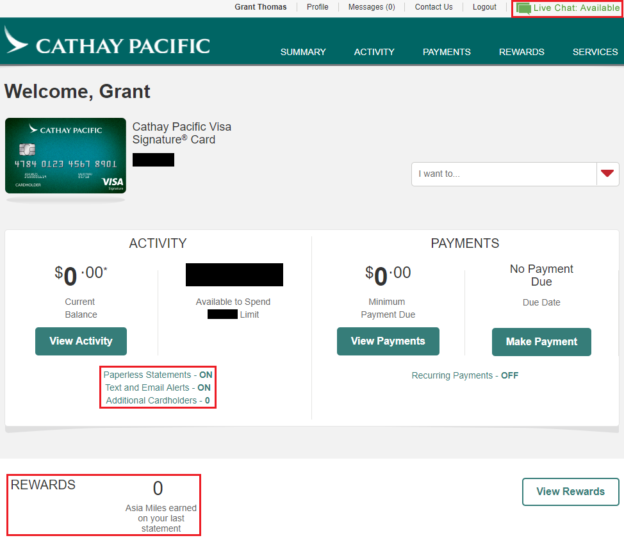Toggle Recurring Payments setting link
The image size is (624, 538).
[464, 376]
